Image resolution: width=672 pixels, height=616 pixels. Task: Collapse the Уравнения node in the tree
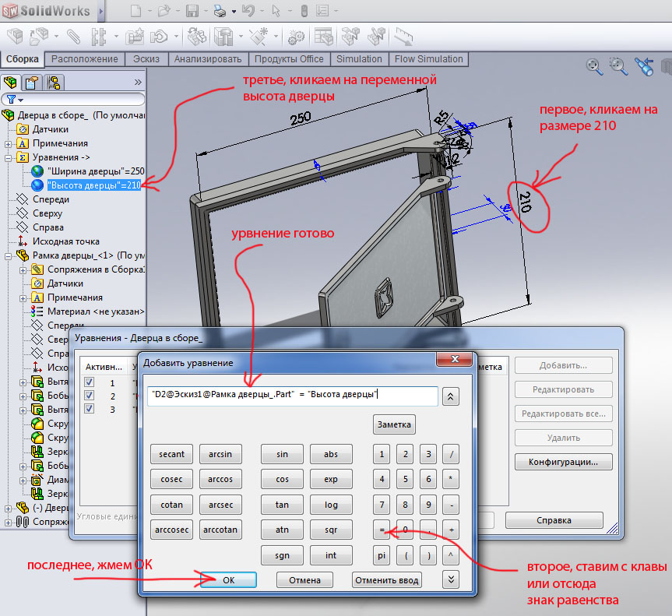[x=9, y=157]
